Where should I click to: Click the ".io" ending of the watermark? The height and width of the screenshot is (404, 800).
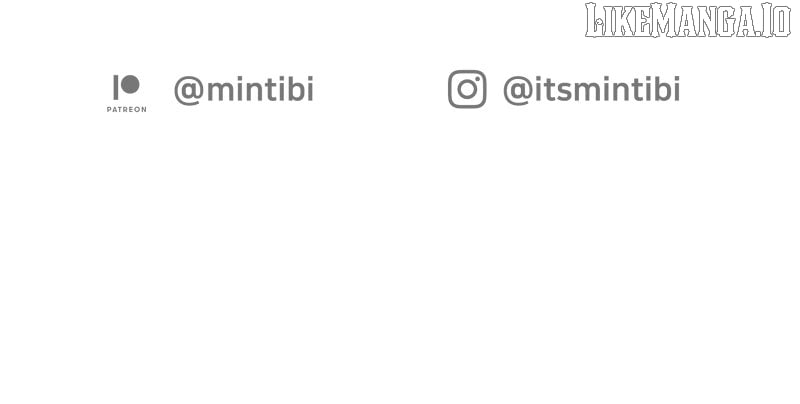coord(778,21)
